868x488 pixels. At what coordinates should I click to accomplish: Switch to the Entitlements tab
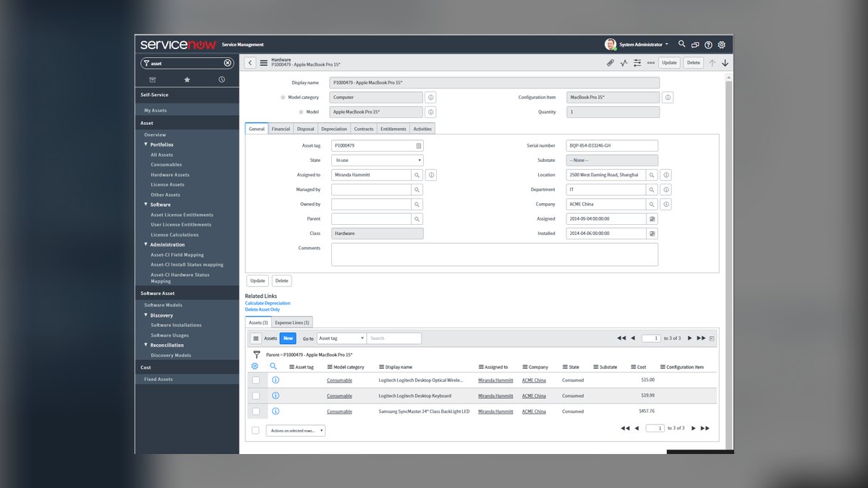click(x=393, y=129)
